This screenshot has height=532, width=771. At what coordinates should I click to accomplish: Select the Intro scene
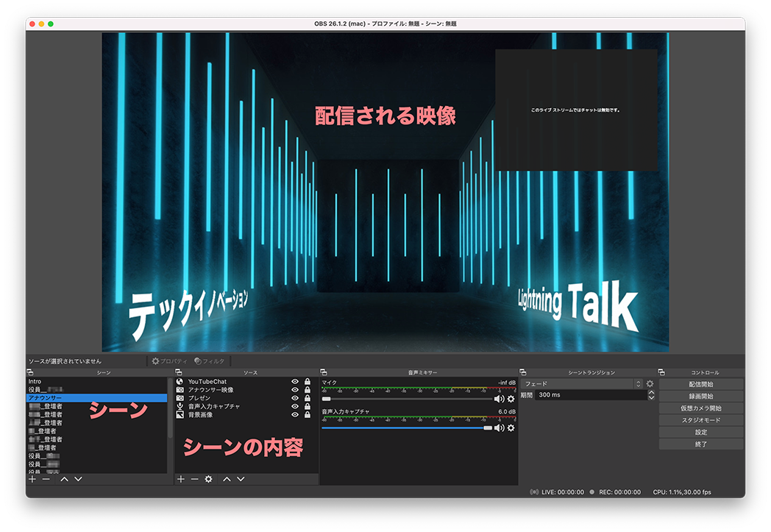pyautogui.click(x=35, y=382)
